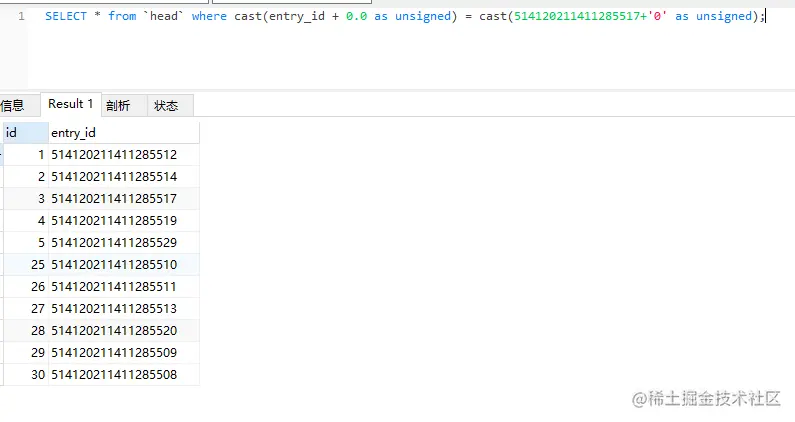Image resolution: width=795 pixels, height=422 pixels.
Task: Click id cell with value 28
Action: click(x=25, y=330)
